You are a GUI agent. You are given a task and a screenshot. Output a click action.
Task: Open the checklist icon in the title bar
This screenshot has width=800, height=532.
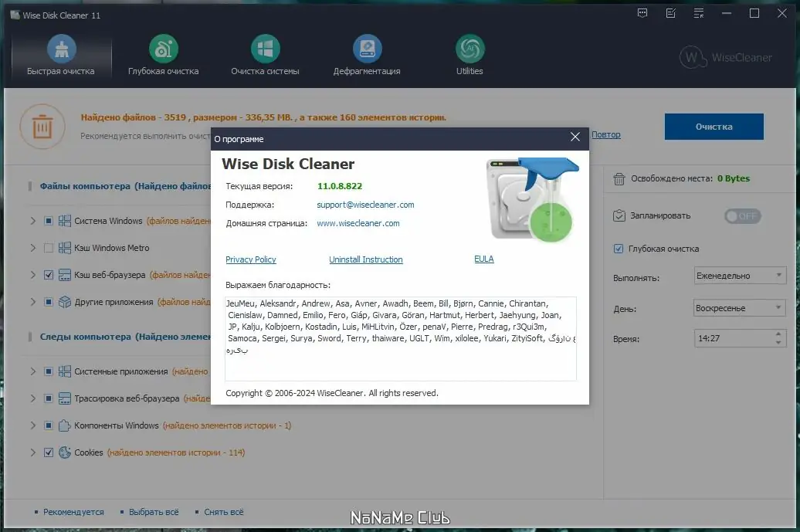pos(670,13)
